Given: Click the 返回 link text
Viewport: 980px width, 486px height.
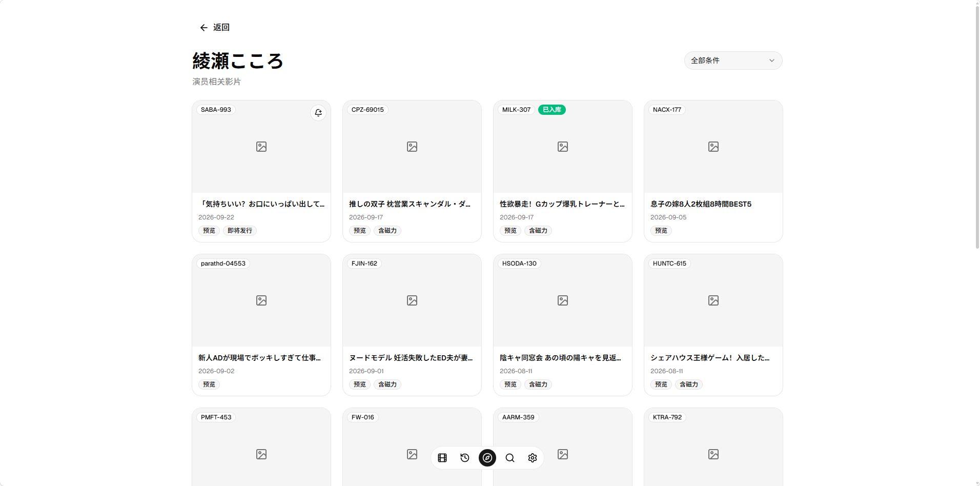Looking at the screenshot, I should pos(221,28).
